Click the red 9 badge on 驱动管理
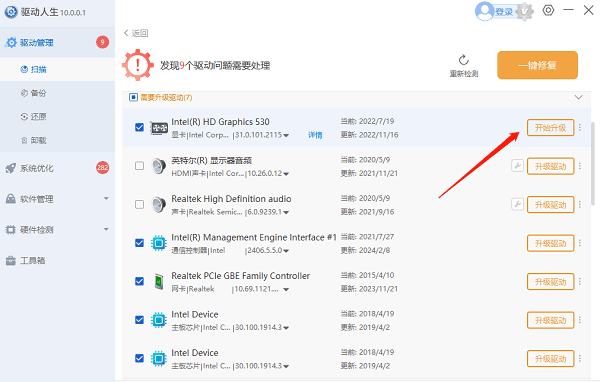 point(102,42)
